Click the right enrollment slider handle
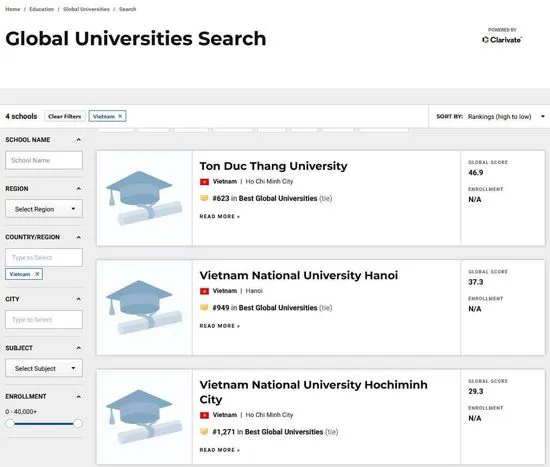550x467 pixels. tap(78, 423)
